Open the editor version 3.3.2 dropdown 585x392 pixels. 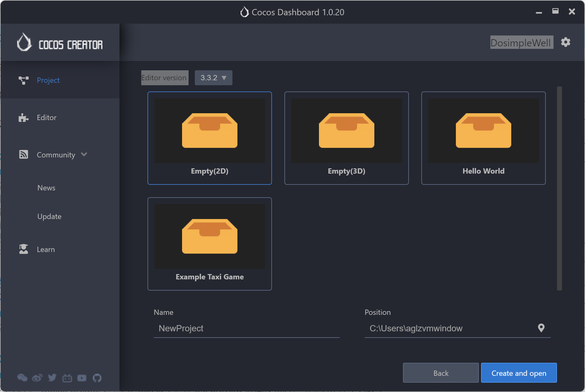213,78
